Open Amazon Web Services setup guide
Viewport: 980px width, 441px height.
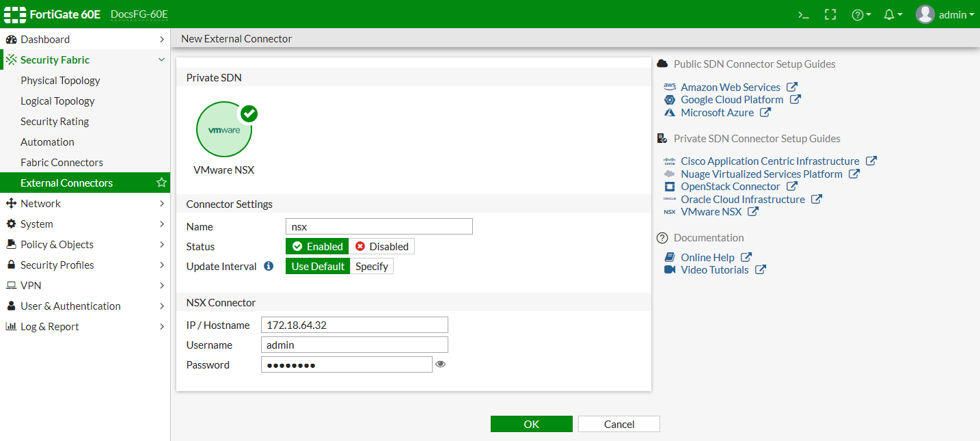click(x=731, y=87)
